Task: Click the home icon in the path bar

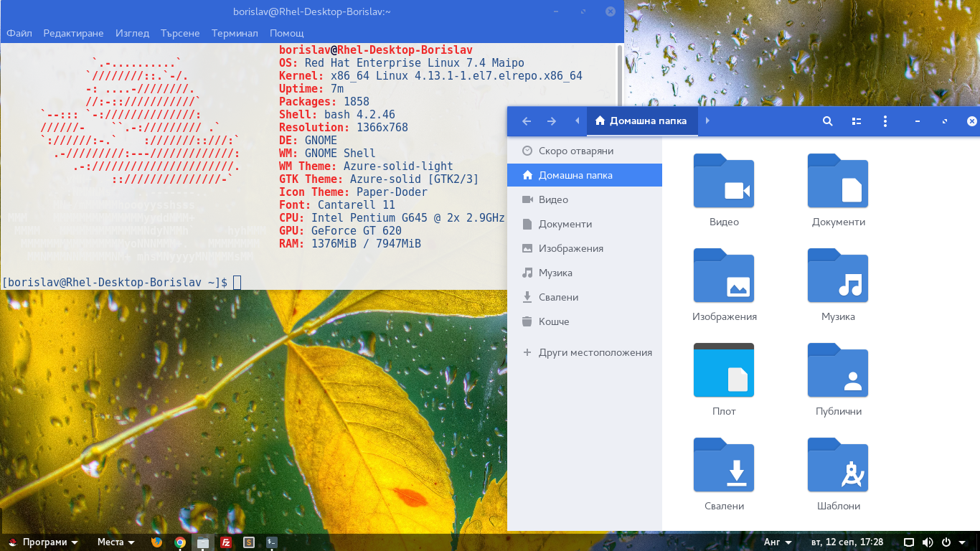Action: pos(600,121)
